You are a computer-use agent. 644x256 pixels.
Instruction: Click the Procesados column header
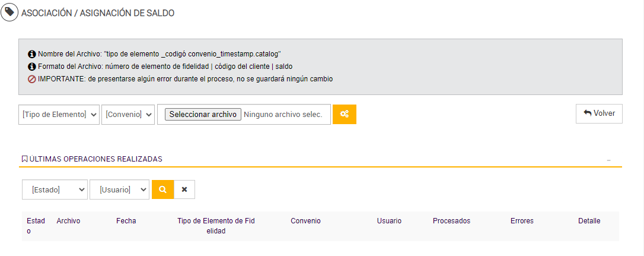[451, 221]
